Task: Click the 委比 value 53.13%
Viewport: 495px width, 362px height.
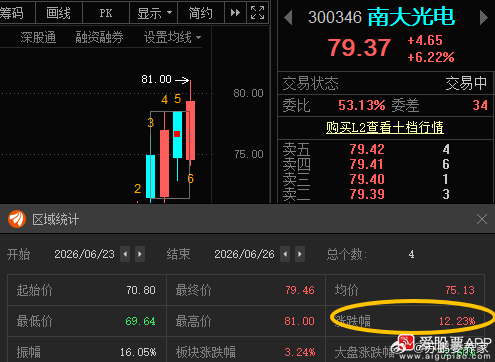Action: (x=362, y=105)
